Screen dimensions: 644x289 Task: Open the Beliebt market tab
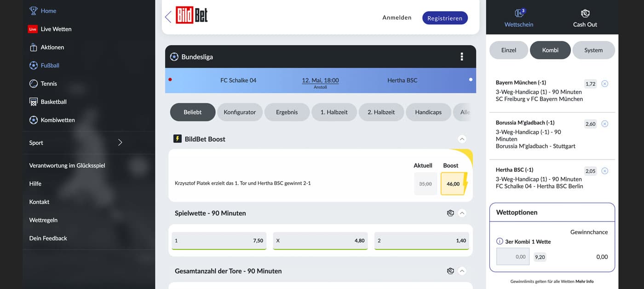tap(193, 112)
